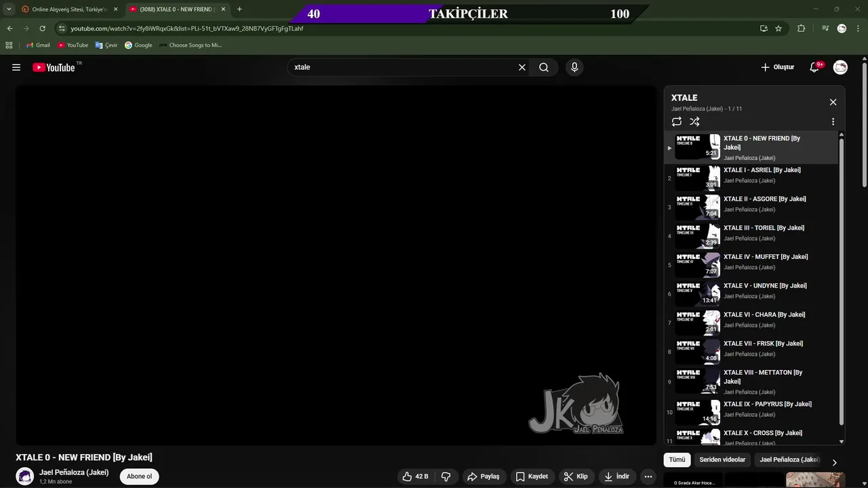The width and height of the screenshot is (868, 488).
Task: Open the playlist three-dot options menu
Action: [833, 122]
